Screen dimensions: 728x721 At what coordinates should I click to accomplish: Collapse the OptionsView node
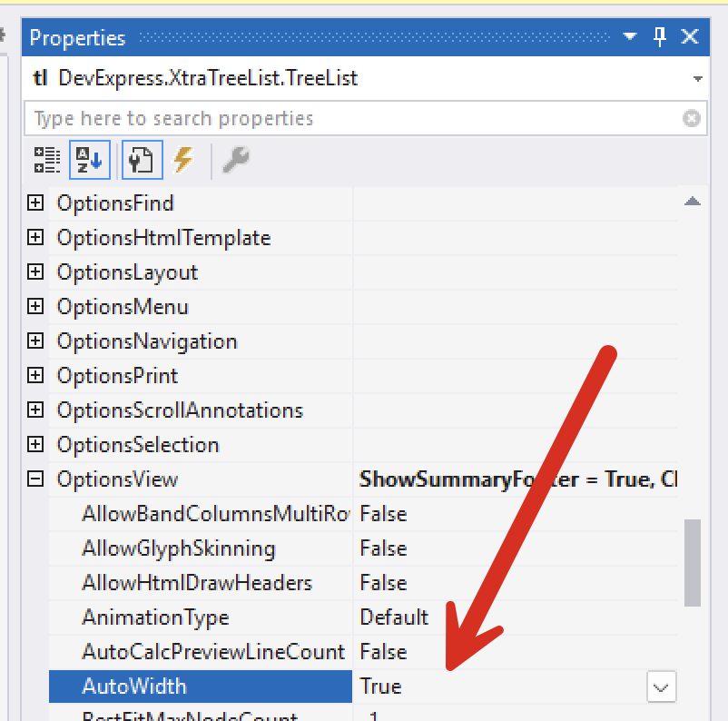tap(35, 479)
